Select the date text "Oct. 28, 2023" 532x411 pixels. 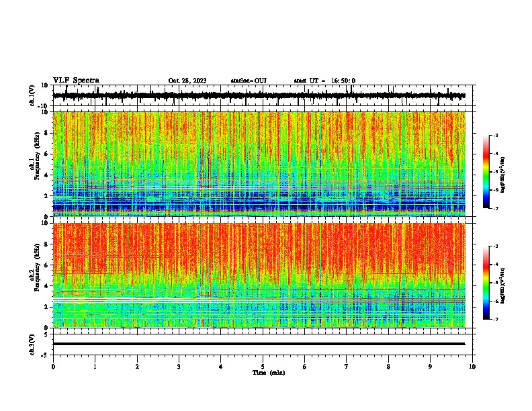click(187, 81)
